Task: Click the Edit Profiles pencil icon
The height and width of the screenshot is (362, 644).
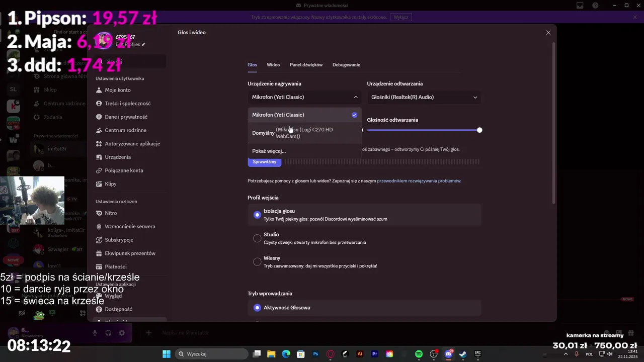Action: 143,44
